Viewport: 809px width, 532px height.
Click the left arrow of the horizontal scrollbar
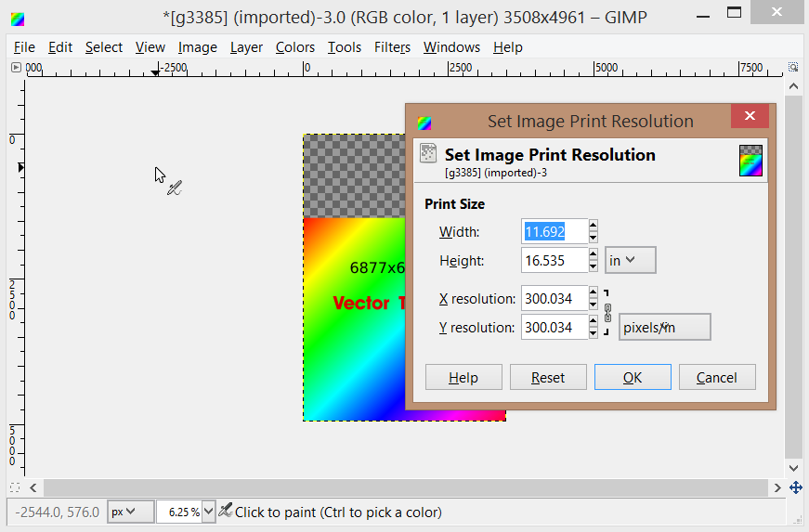coord(34,487)
